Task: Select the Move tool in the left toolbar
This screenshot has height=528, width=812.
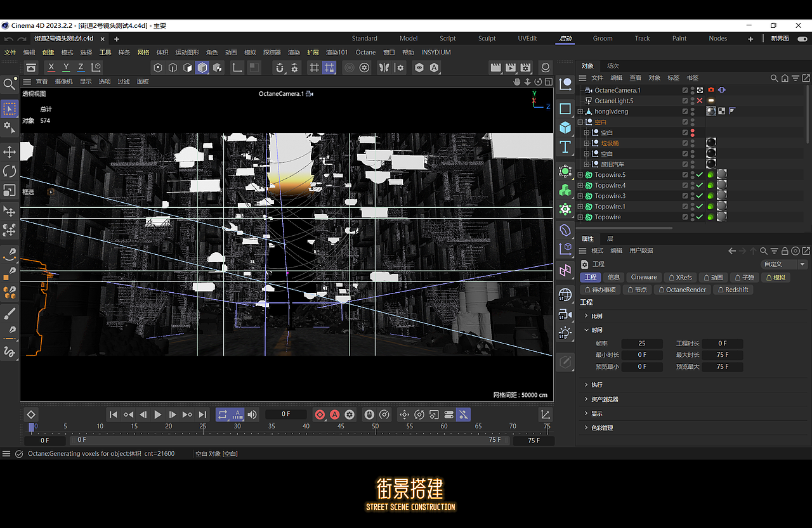Action: click(x=9, y=151)
